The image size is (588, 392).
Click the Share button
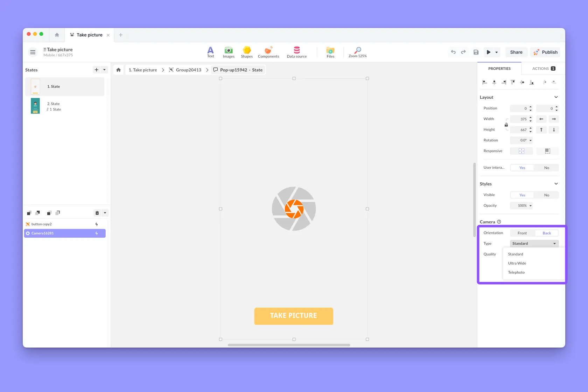click(x=516, y=52)
